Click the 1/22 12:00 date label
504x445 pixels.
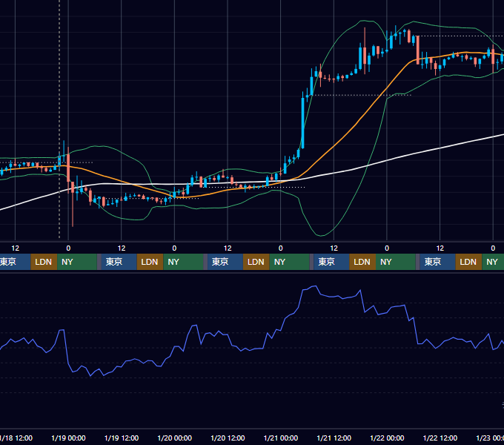click(x=440, y=438)
